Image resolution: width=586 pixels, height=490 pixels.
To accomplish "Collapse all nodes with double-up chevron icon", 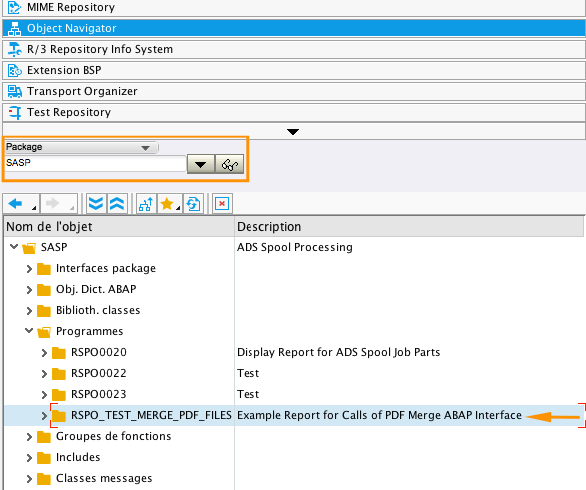I will pyautogui.click(x=117, y=204).
